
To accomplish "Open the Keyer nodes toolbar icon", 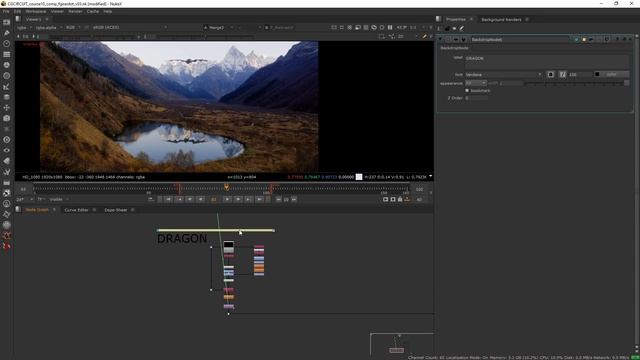I will [x=7, y=86].
